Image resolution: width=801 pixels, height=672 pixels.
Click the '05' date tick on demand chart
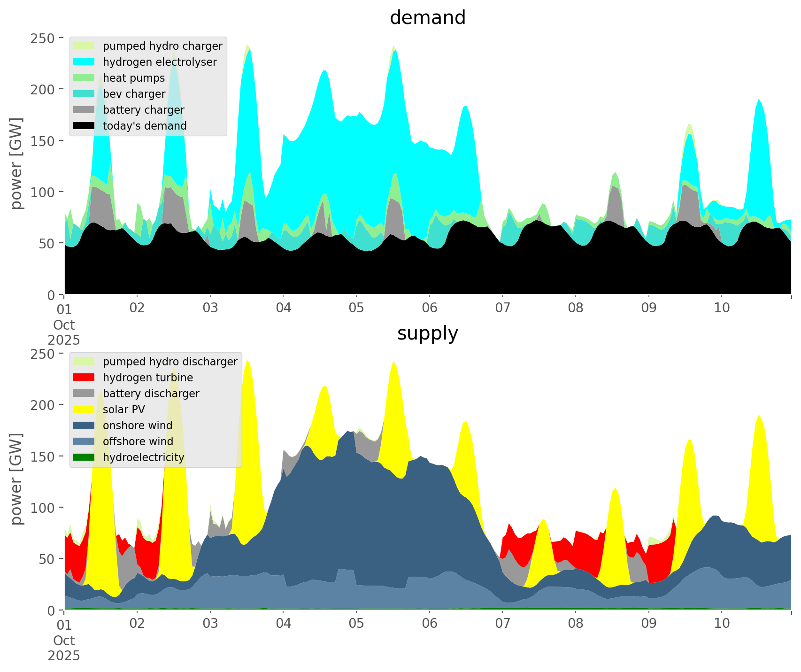[x=356, y=309]
